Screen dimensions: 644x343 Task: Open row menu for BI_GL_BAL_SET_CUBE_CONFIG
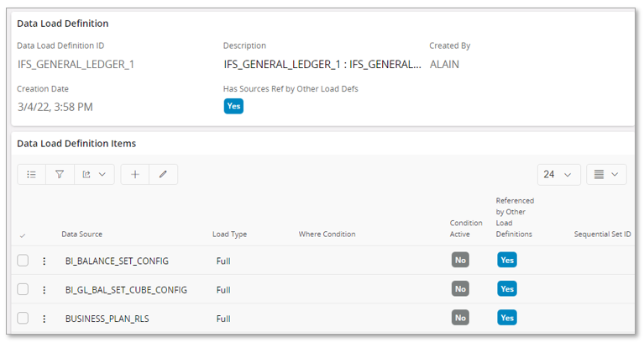tap(45, 289)
